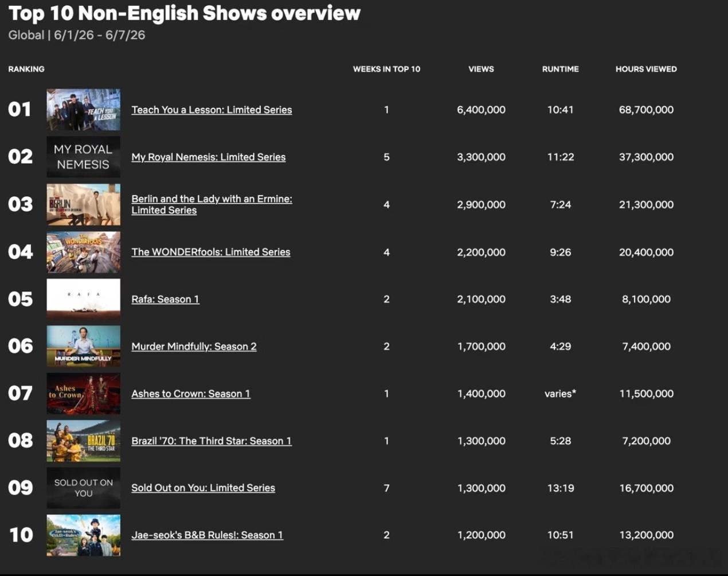Open Sold Out on You: Limited Series link
This screenshot has width=728, height=576.
[x=203, y=488]
